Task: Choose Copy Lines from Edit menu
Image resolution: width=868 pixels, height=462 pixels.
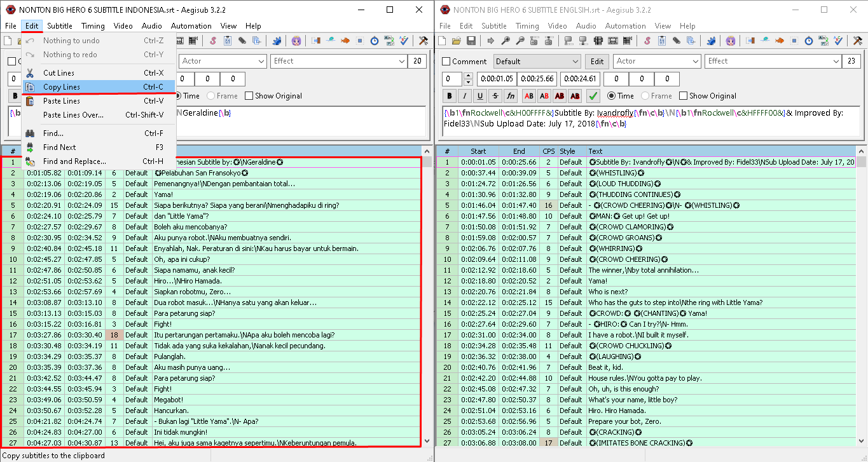Action: (x=99, y=87)
